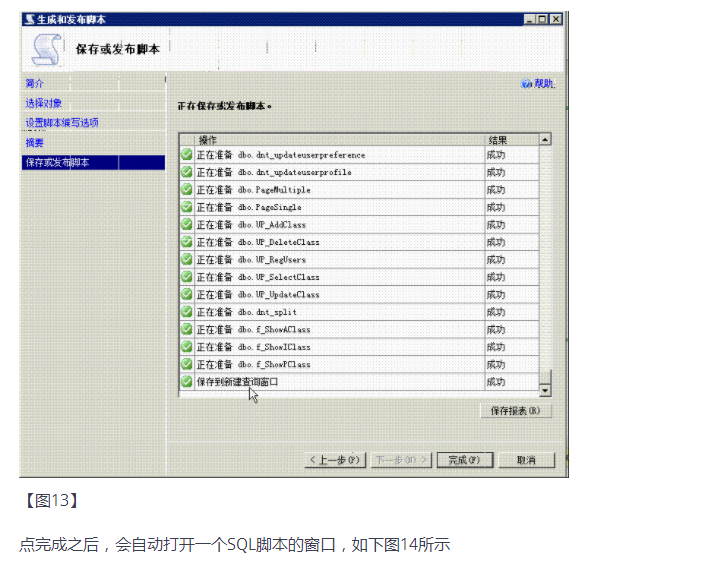
Task: Open the 设置脚本编写选项 step
Action: tap(62, 122)
